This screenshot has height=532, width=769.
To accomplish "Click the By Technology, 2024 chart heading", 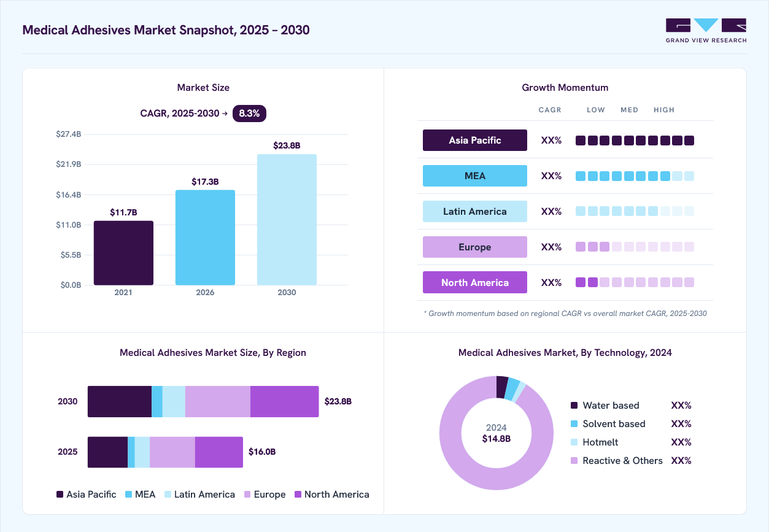I will click(565, 353).
